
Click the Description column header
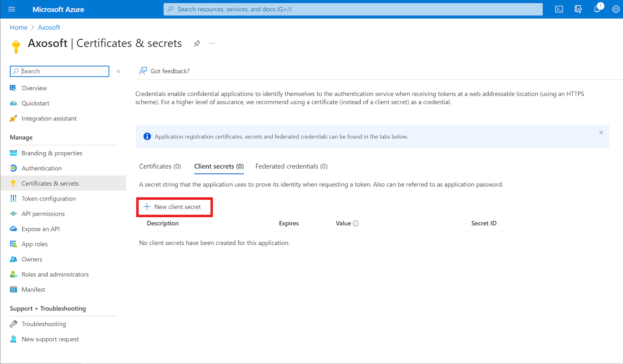(x=163, y=223)
